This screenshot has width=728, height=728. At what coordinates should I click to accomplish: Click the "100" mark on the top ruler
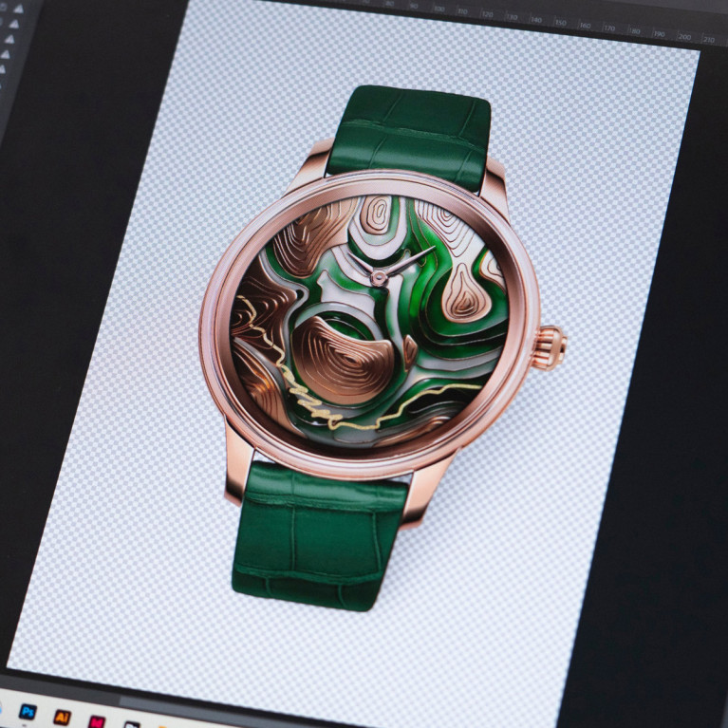click(439, 9)
